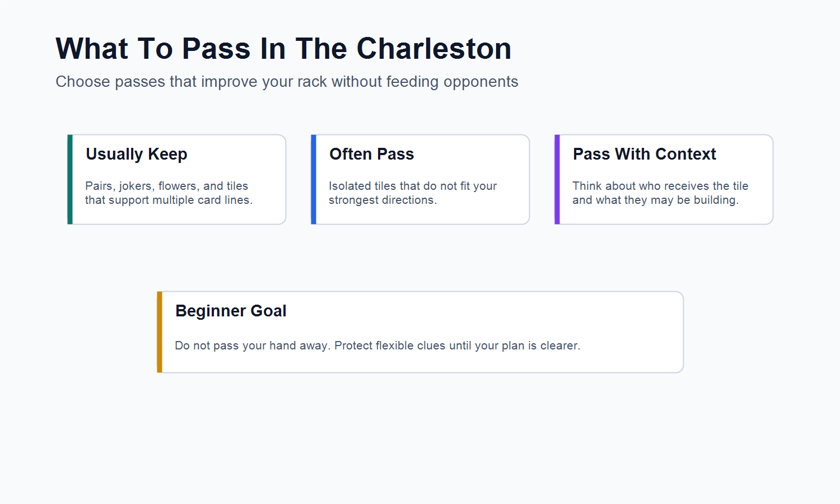Viewport: 840px width, 504px height.
Task: Click the purple accent bar on Pass With Context
Action: pos(557,179)
